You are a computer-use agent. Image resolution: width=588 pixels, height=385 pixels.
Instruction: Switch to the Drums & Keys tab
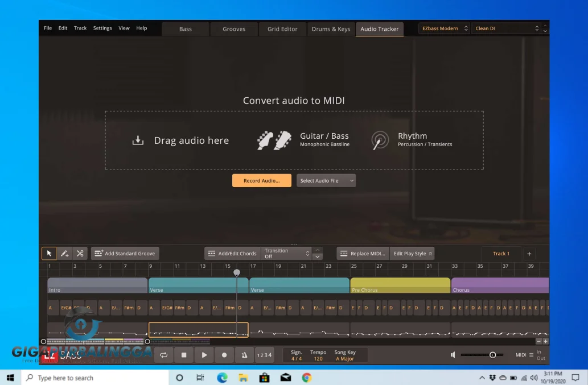(331, 29)
